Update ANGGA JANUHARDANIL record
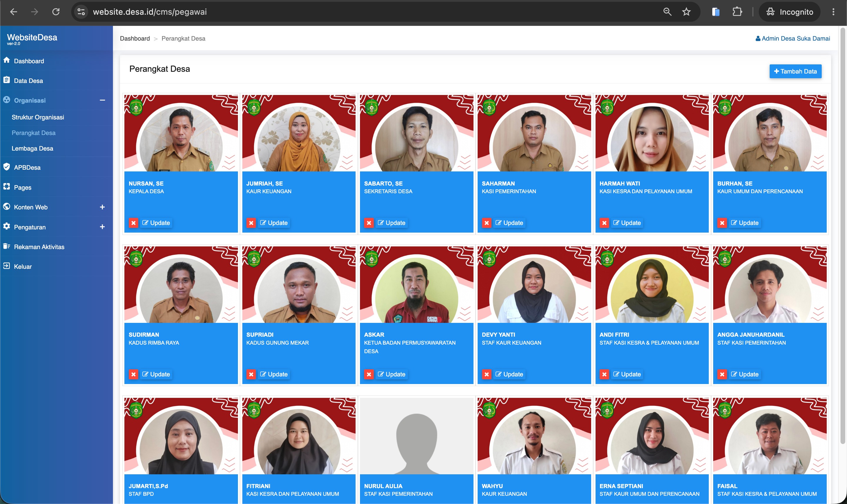This screenshot has height=504, width=847. pyautogui.click(x=744, y=374)
